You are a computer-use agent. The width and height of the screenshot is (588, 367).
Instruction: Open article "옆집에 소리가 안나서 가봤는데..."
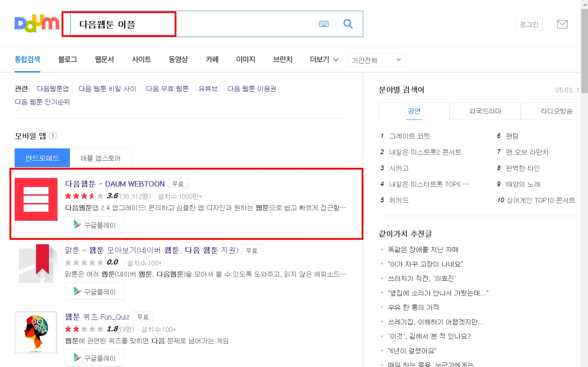[438, 293]
